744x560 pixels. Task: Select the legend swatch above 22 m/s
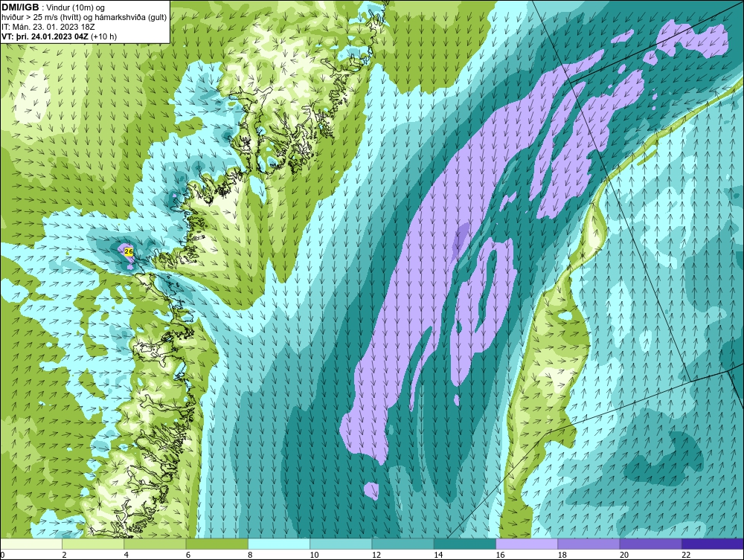coord(713,544)
